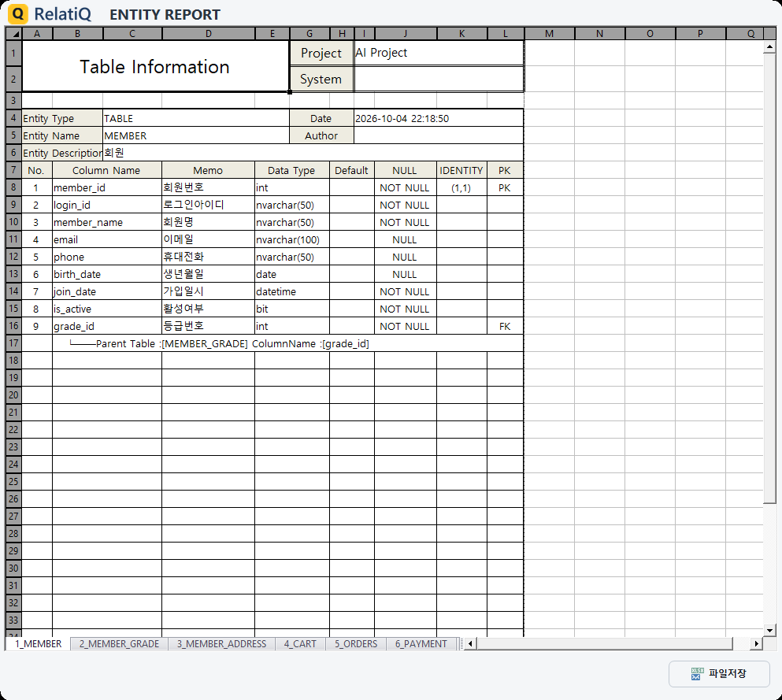The image size is (782, 700).
Task: Select the nvarchar(100) data type cell
Action: point(291,239)
